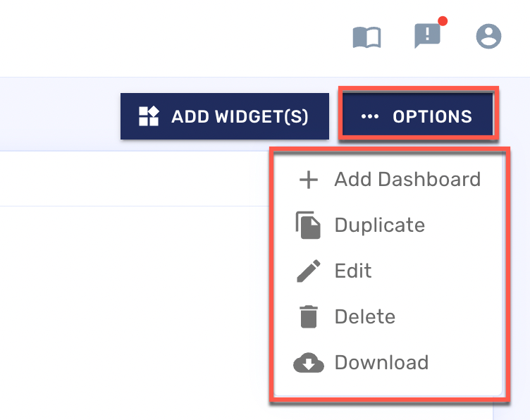Click the pencil edit icon
The height and width of the screenshot is (420, 530).
click(x=309, y=271)
